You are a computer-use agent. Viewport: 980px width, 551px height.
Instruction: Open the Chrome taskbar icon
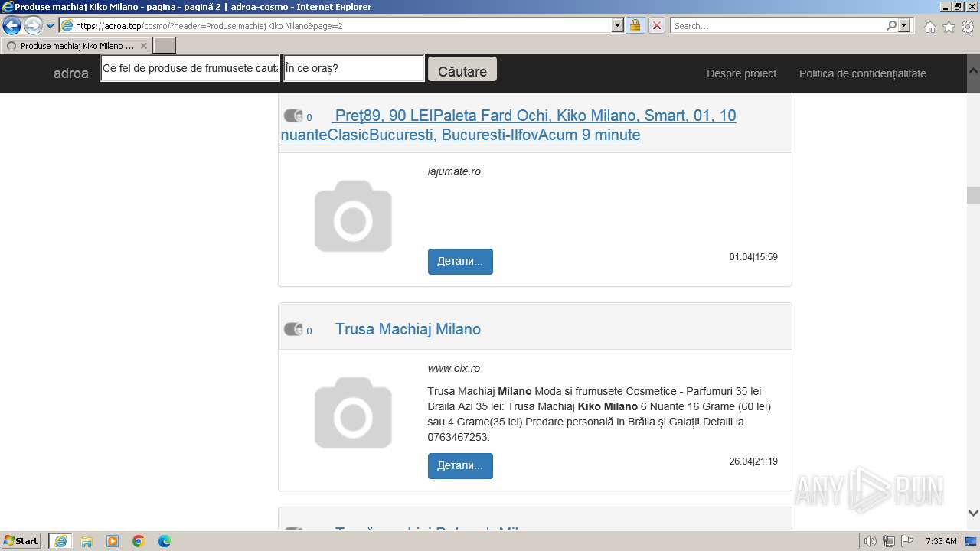[139, 541]
